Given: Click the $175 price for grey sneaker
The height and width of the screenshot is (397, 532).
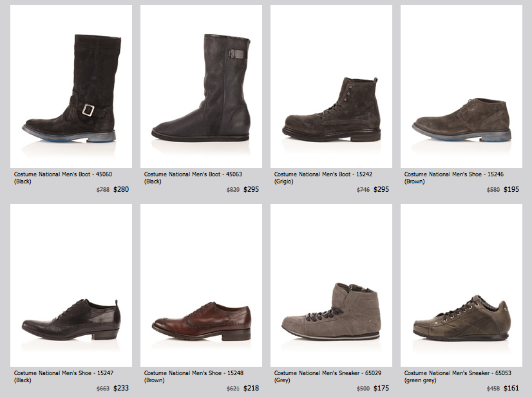Looking at the screenshot, I should point(381,388).
